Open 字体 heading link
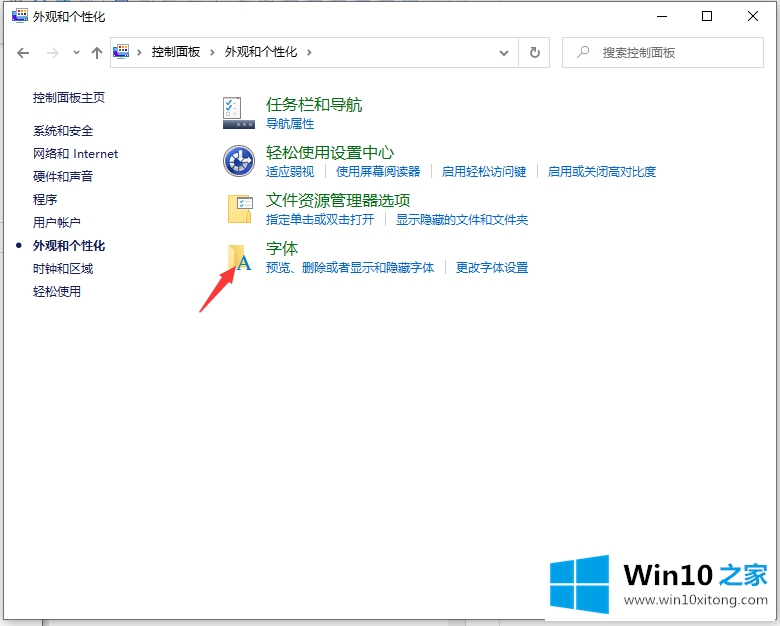 [x=282, y=248]
